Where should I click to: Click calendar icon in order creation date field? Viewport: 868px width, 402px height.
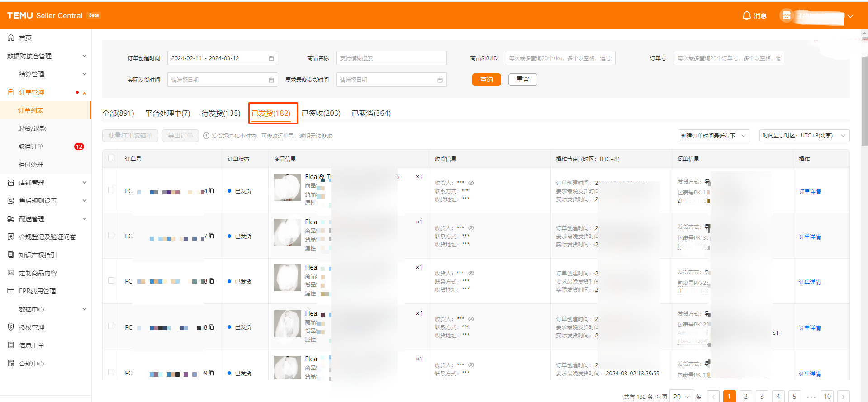[x=271, y=58]
